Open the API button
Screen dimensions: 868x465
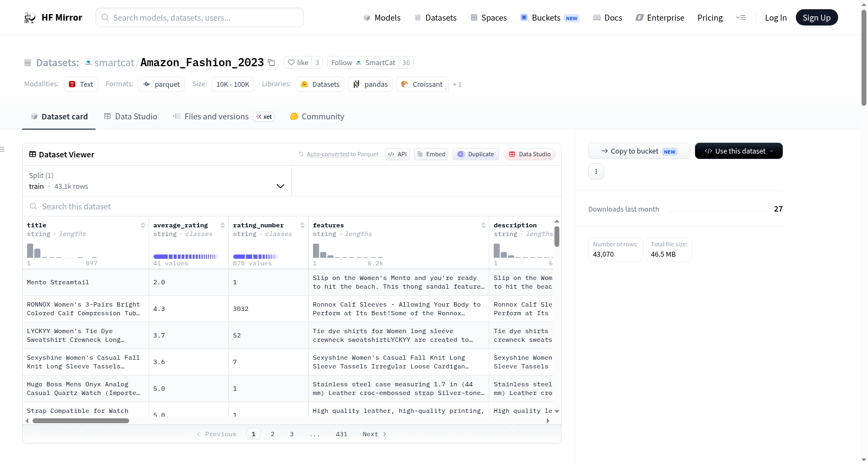(397, 154)
